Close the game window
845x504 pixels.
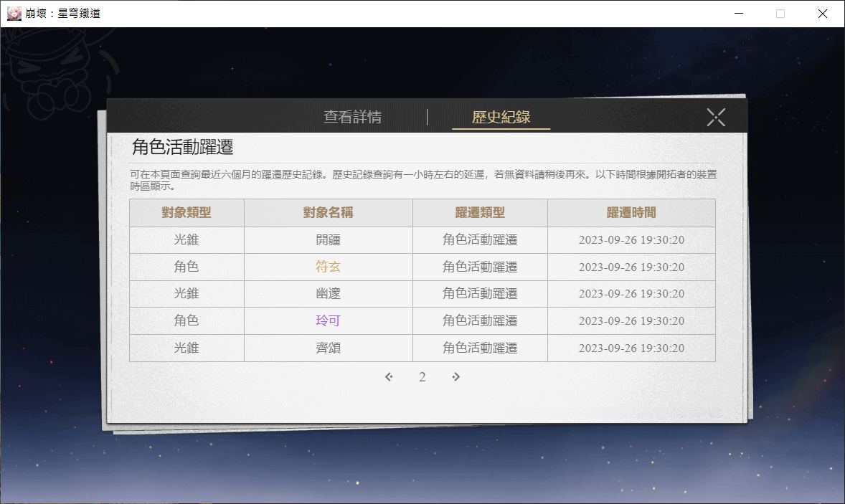tap(822, 14)
